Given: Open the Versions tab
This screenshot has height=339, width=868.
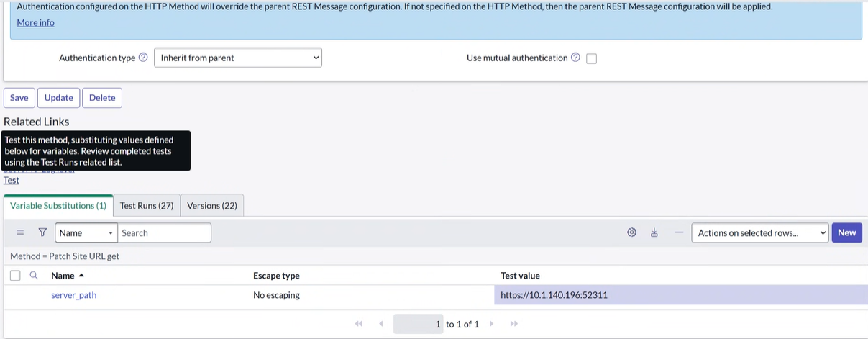Looking at the screenshot, I should tap(211, 205).
